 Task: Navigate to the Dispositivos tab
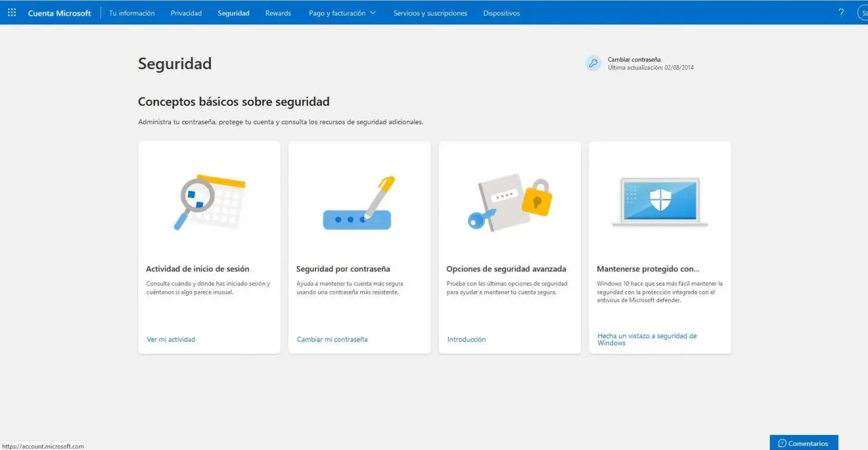point(501,13)
